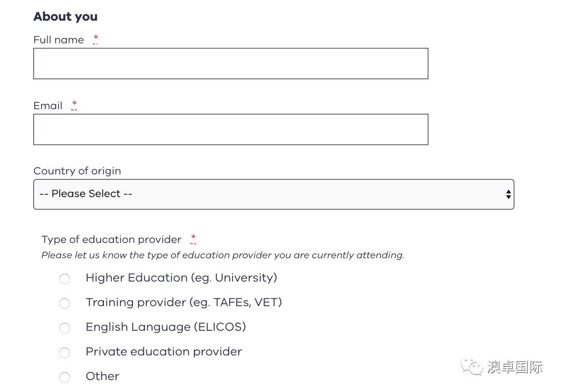Viewport: 561px width, 392px height.
Task: Click the Country of origin label
Action: [x=77, y=171]
